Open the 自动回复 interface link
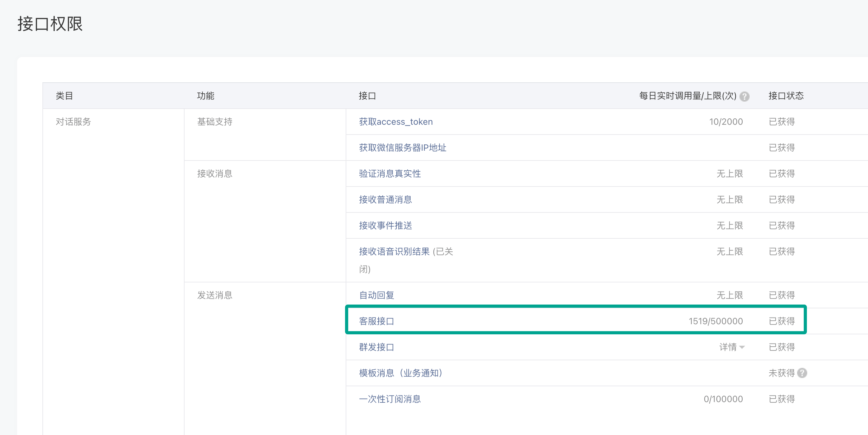The width and height of the screenshot is (868, 435). 376,295
